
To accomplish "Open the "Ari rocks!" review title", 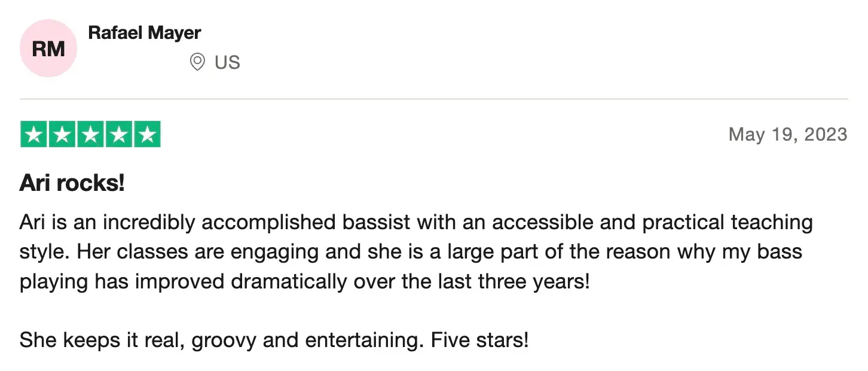I will coord(72,183).
